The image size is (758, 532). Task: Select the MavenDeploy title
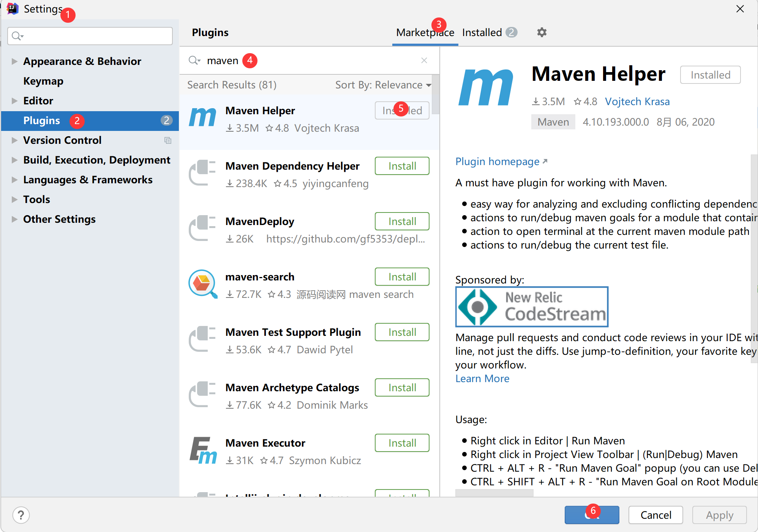pos(260,222)
